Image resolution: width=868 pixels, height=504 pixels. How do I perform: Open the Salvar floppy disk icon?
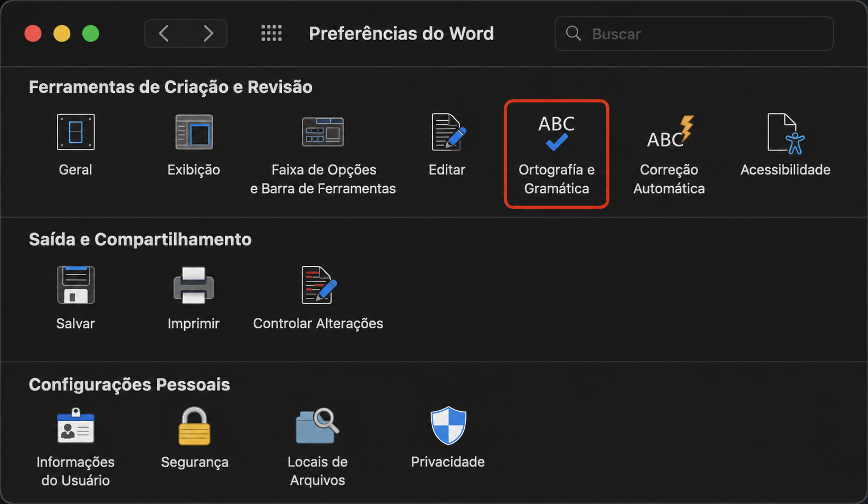(75, 285)
